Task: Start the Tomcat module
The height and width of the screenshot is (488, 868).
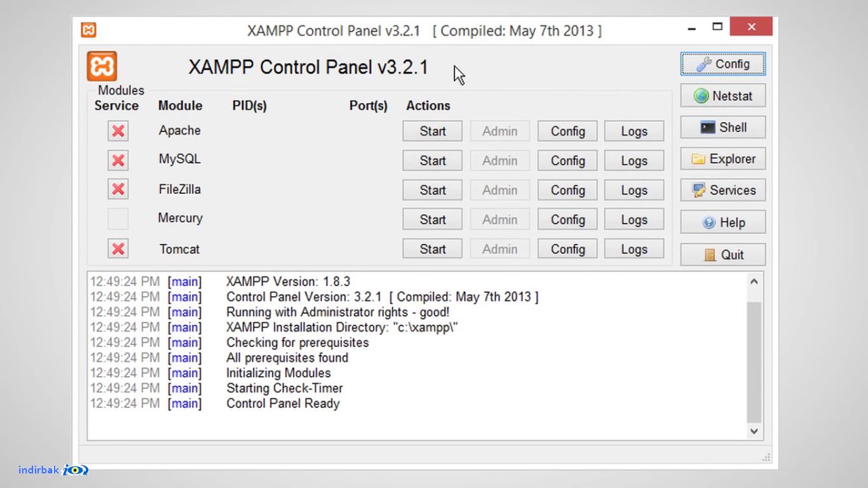Action: 433,249
